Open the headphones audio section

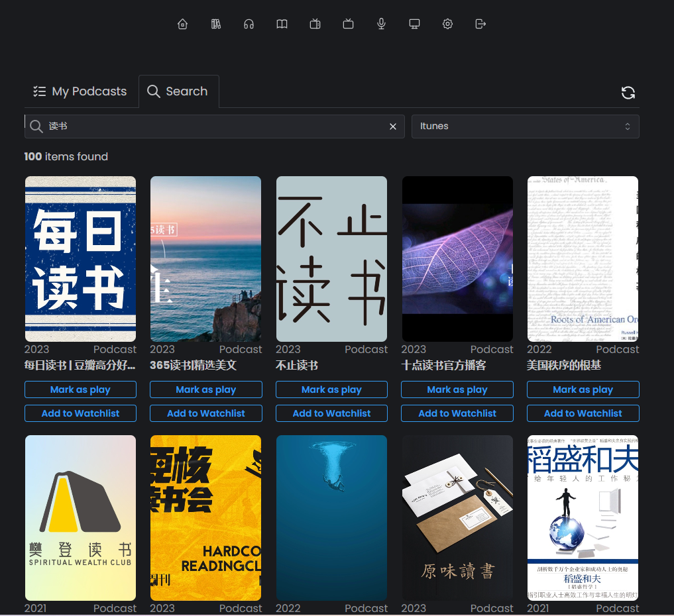tap(249, 24)
